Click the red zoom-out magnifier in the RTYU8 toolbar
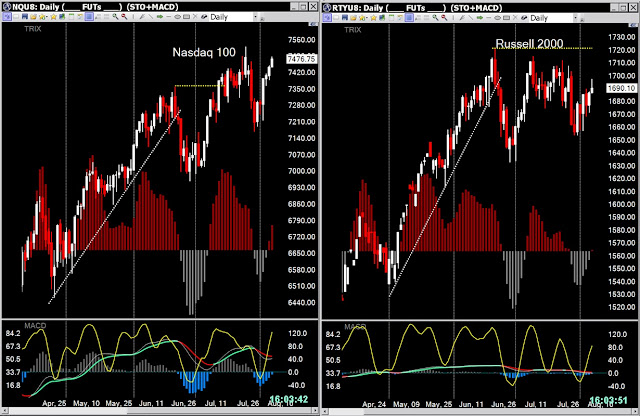 click(x=444, y=18)
